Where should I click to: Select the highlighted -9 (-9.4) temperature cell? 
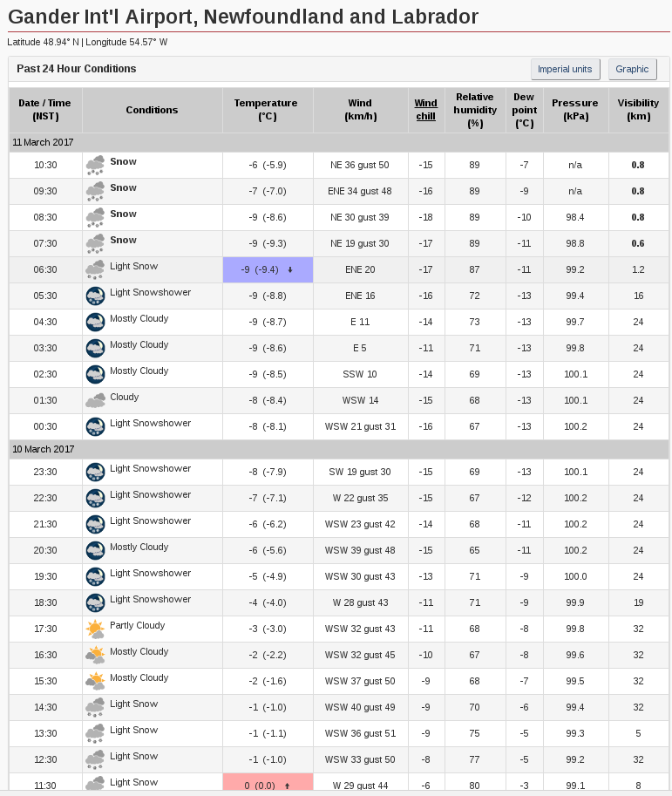coord(268,269)
